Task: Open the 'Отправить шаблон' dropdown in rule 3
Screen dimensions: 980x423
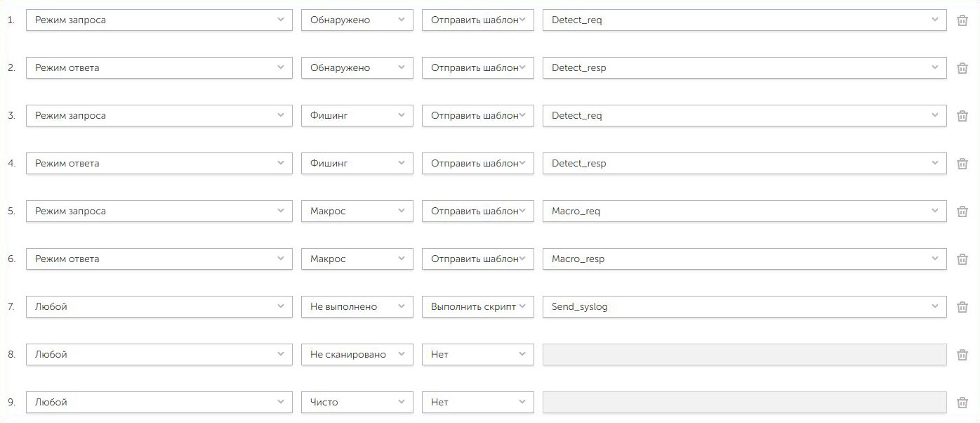Action: [x=478, y=116]
